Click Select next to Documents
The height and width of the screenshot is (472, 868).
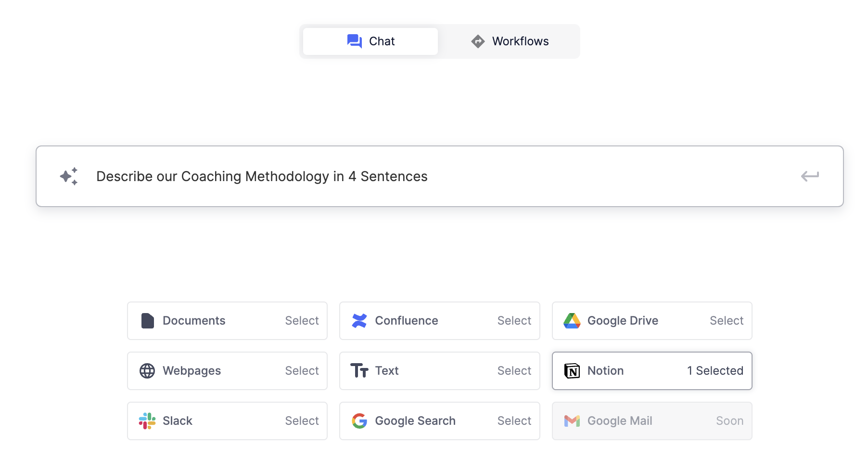pyautogui.click(x=302, y=320)
